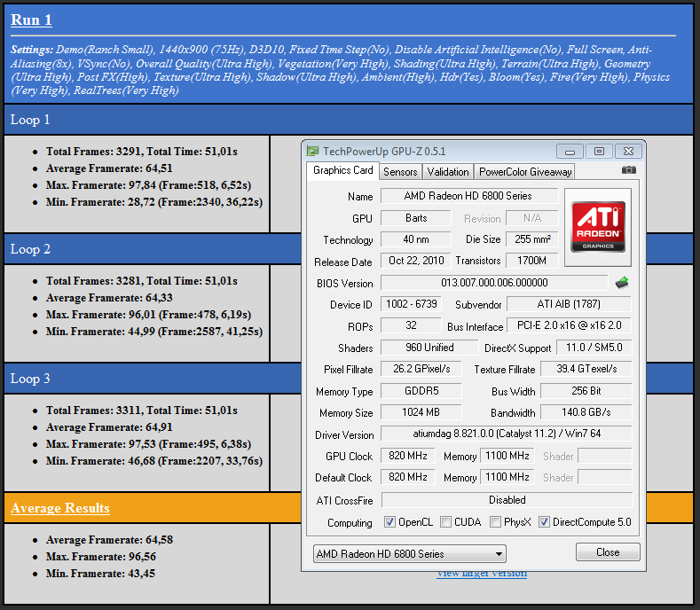Toggle the DirectCompute 5.0 checkbox
This screenshot has height=610, width=700.
click(x=544, y=521)
